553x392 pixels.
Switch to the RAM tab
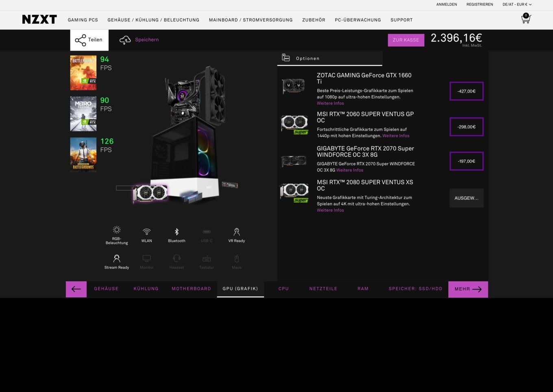pyautogui.click(x=363, y=289)
